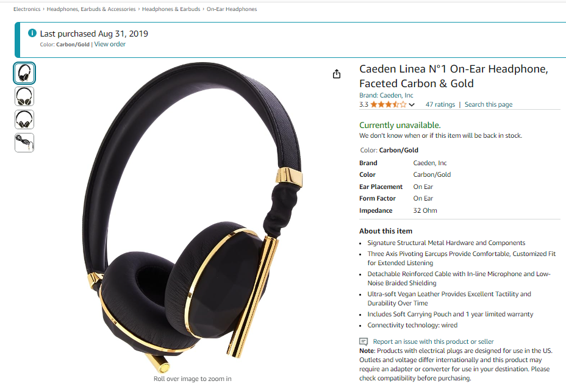Click the View order link

tap(110, 44)
